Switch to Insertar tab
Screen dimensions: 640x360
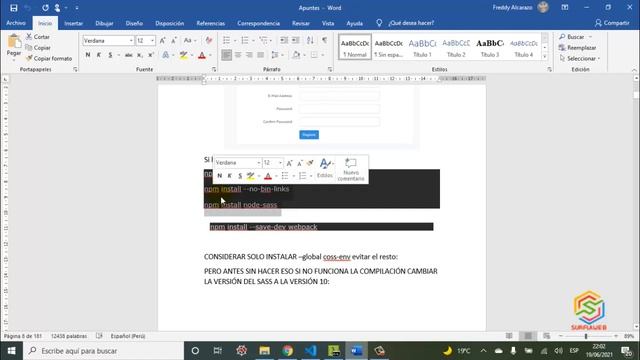click(x=73, y=23)
